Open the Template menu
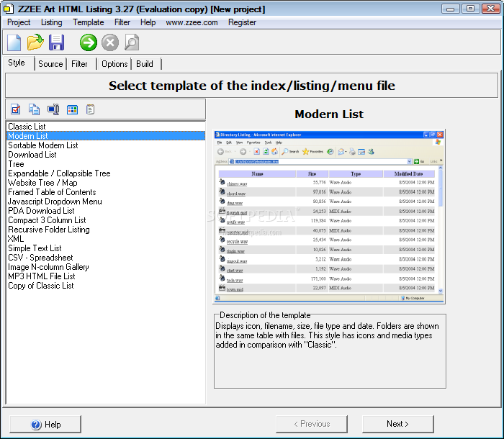The width and height of the screenshot is (504, 439). 88,22
